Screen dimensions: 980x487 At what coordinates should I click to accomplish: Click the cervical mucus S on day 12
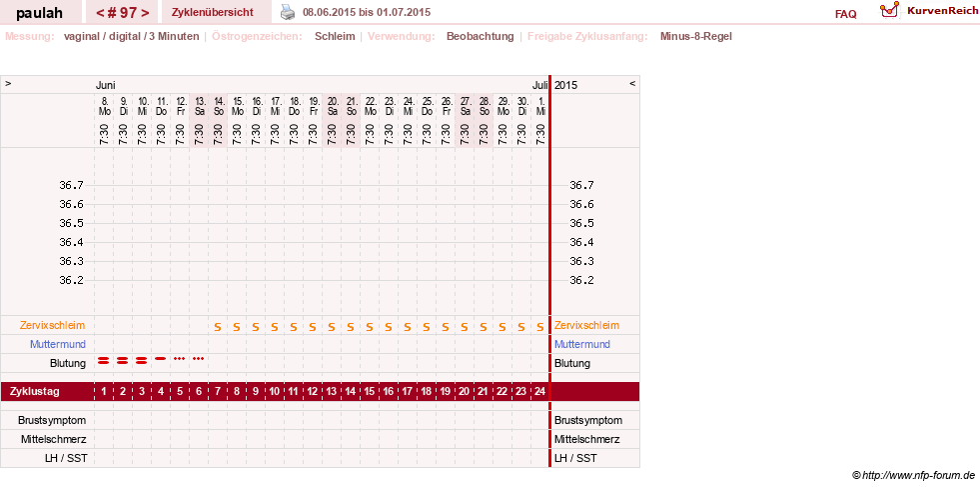coord(313,327)
